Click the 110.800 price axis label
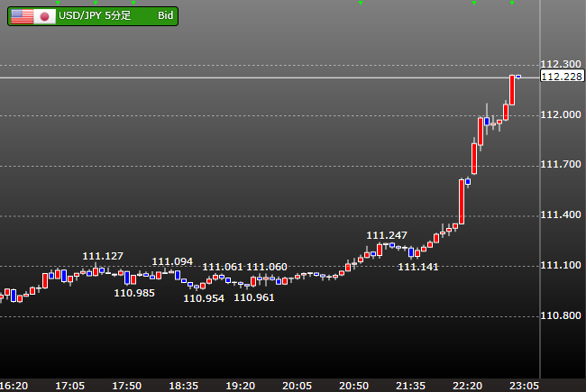The image size is (586, 392). (x=561, y=315)
